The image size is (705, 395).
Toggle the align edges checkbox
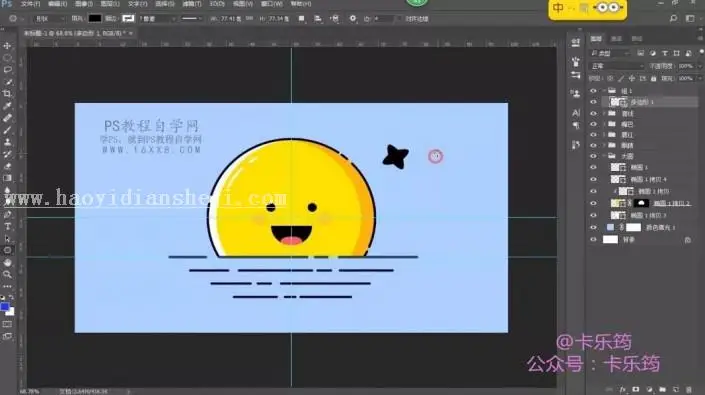tap(398, 19)
